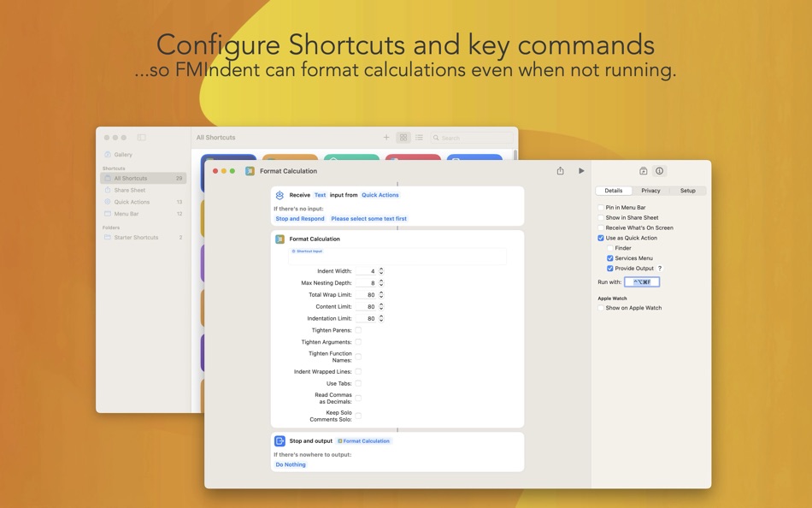This screenshot has height=508, width=812.
Task: Enable Use Tabs checkbox
Action: tap(358, 384)
